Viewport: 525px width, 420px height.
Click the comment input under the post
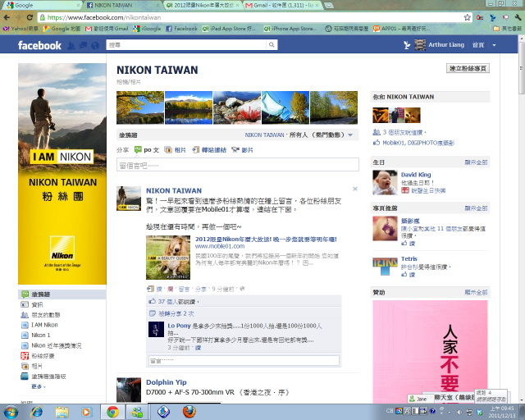coord(244,360)
